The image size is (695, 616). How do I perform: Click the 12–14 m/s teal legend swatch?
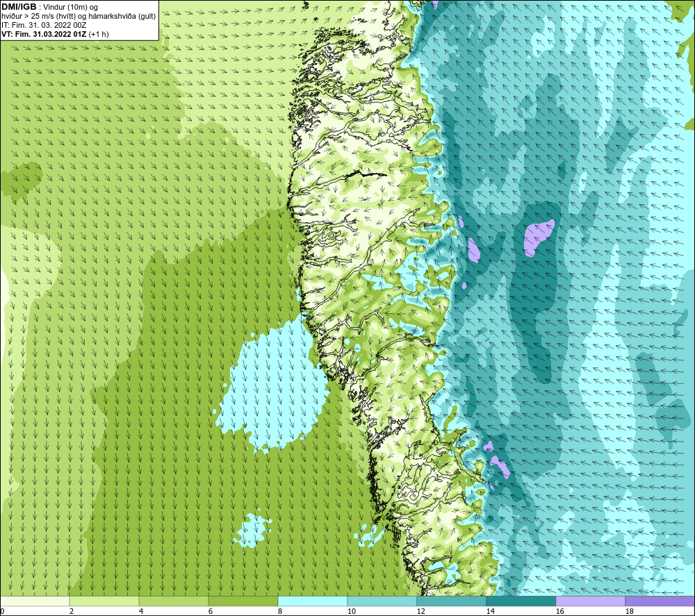(451, 601)
